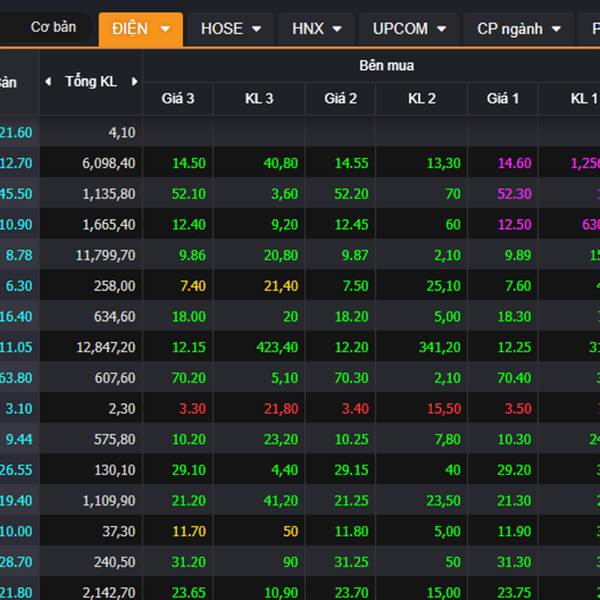600x600 pixels.
Task: Open the UPCOM tab
Action: [x=409, y=29]
